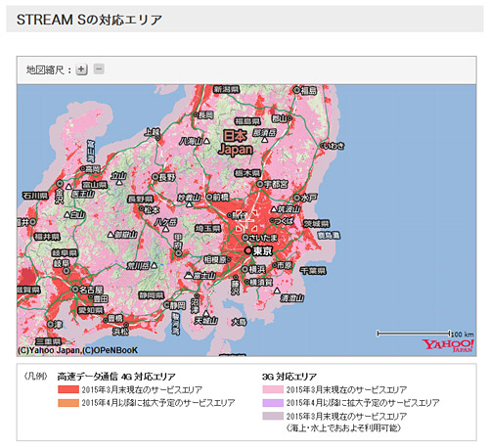This screenshot has height=448, width=489.
Task: Click the 3G 対応エリア legend heading
Action: (289, 377)
